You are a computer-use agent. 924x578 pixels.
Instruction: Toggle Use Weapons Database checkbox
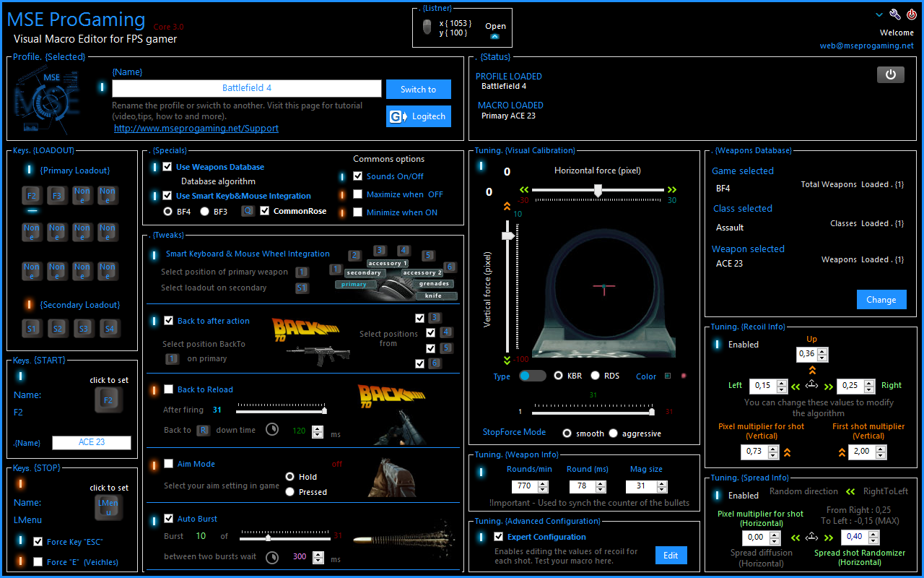click(167, 167)
